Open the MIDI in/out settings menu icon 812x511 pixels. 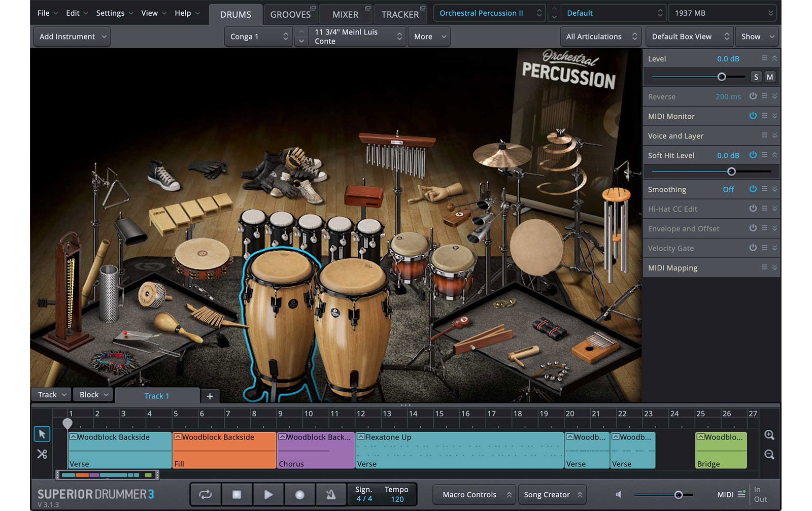coord(741,494)
